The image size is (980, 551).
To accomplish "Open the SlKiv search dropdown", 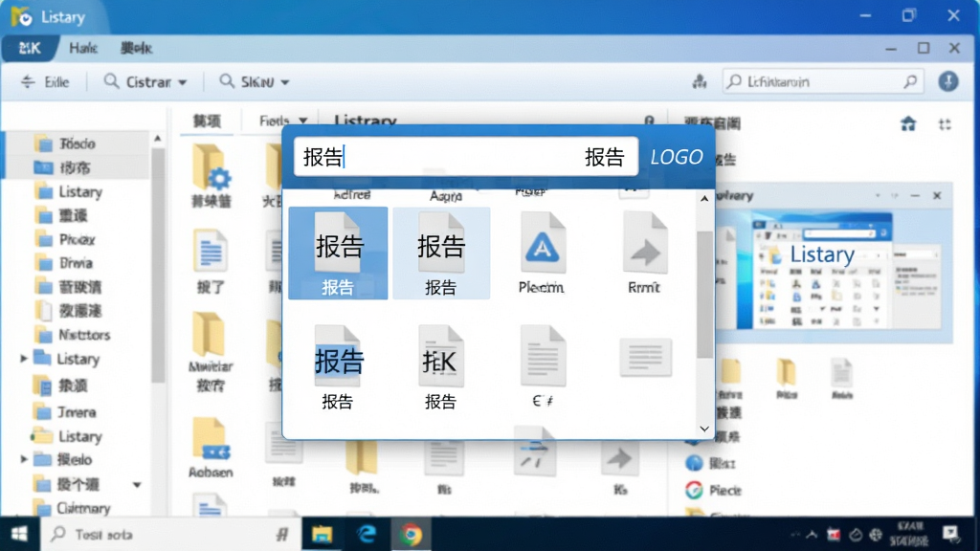I will [254, 82].
